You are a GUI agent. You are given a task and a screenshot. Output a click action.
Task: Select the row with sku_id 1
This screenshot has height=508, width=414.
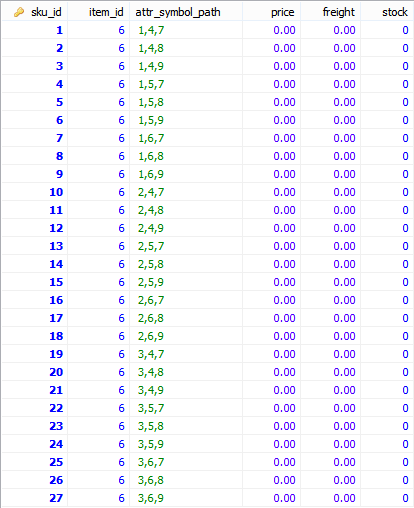[208, 30]
